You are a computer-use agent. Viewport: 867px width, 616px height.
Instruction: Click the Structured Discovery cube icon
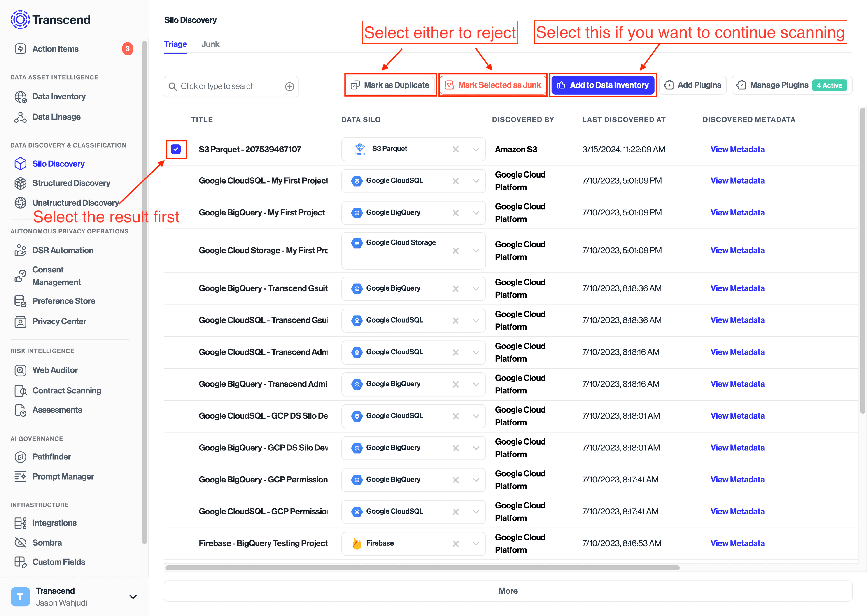point(21,183)
